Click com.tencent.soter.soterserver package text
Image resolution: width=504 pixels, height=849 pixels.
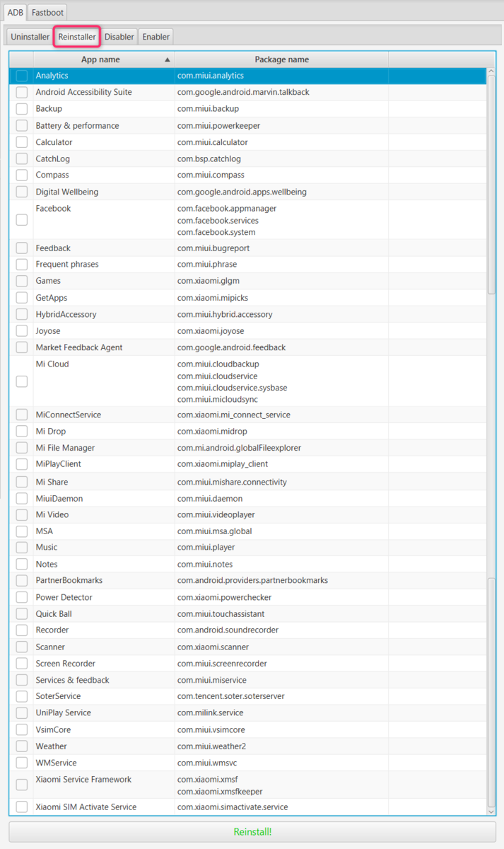(x=231, y=696)
